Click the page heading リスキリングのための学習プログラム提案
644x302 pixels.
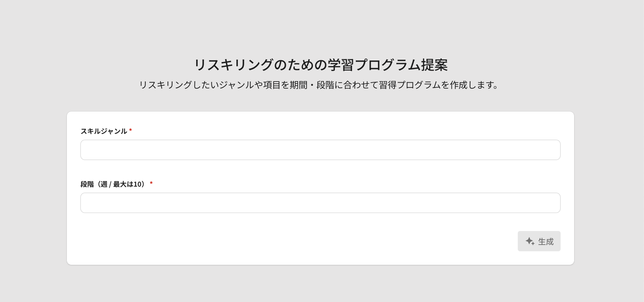click(x=320, y=65)
